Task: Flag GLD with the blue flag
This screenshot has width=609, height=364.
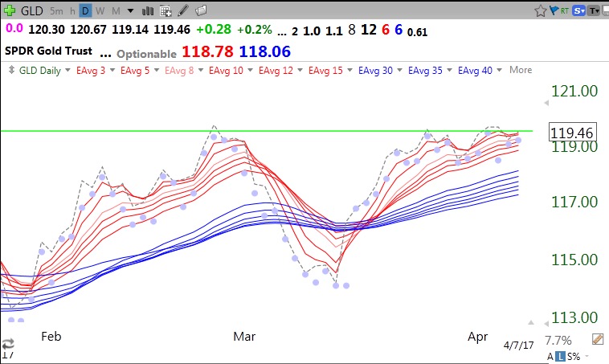Action: (x=554, y=10)
